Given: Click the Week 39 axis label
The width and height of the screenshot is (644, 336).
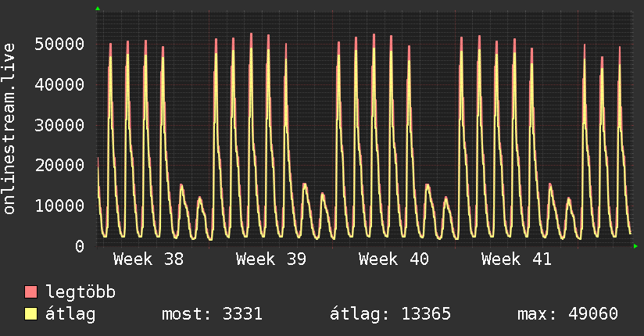Looking at the screenshot, I should [271, 259].
